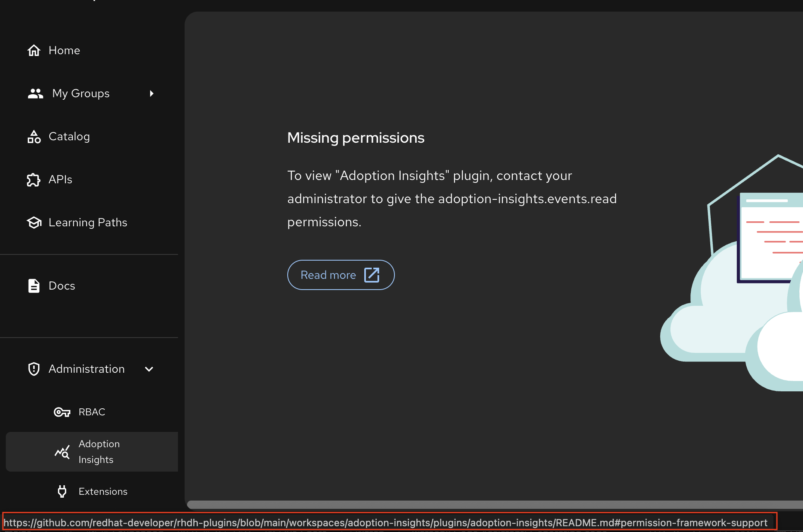This screenshot has width=803, height=532.
Task: Open the Learning Paths menu item
Action: click(88, 223)
